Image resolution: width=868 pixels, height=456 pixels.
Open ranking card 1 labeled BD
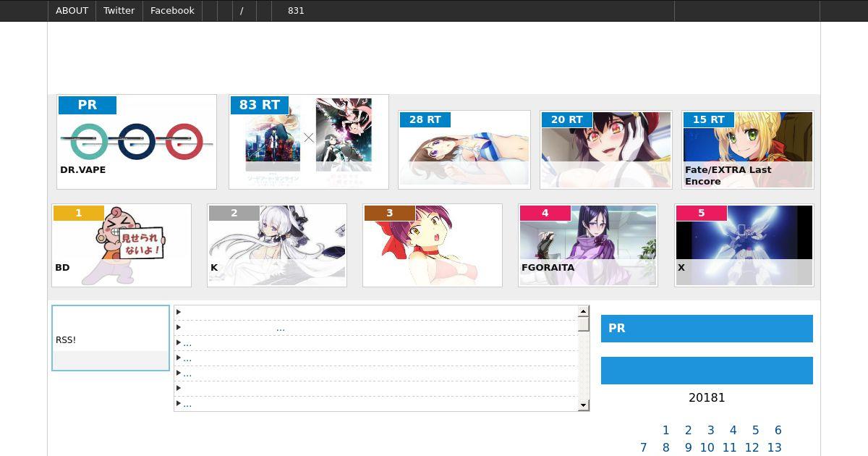click(x=122, y=245)
